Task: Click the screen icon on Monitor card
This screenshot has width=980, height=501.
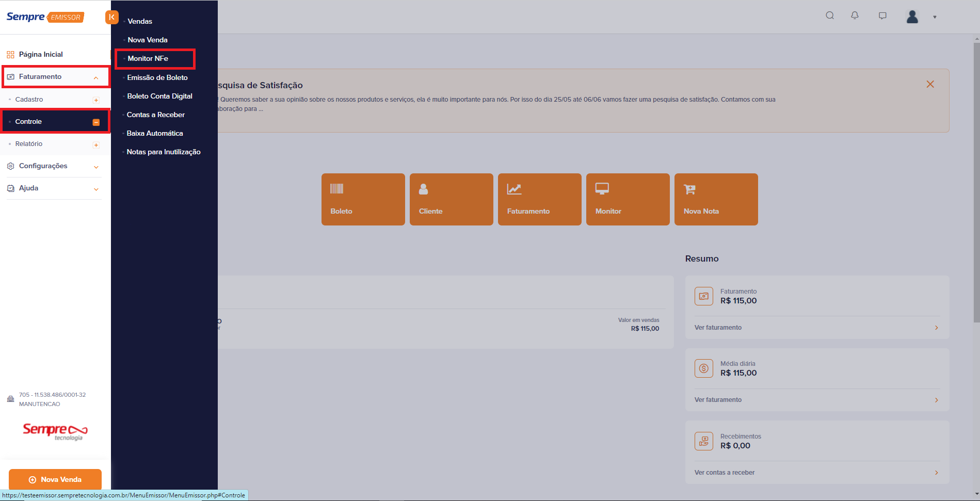Action: click(x=602, y=189)
